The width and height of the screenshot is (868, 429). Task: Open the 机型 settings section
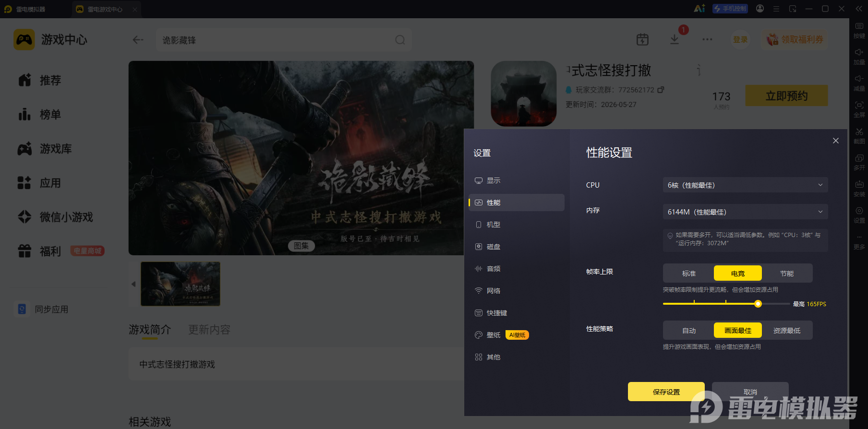tap(517, 225)
